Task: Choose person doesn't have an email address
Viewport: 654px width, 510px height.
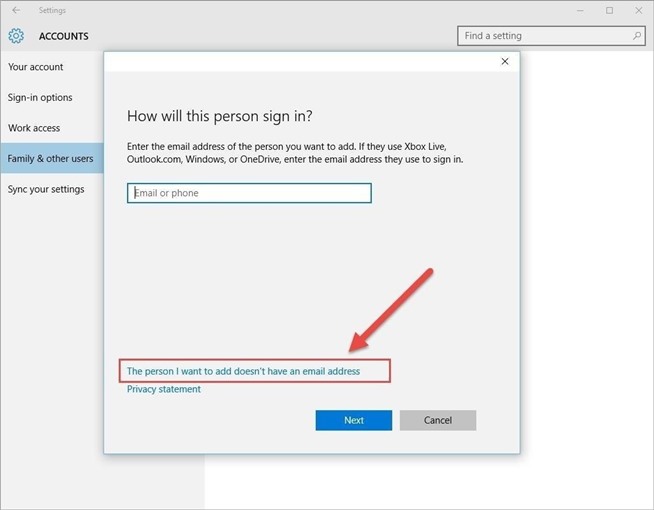Action: pos(243,371)
